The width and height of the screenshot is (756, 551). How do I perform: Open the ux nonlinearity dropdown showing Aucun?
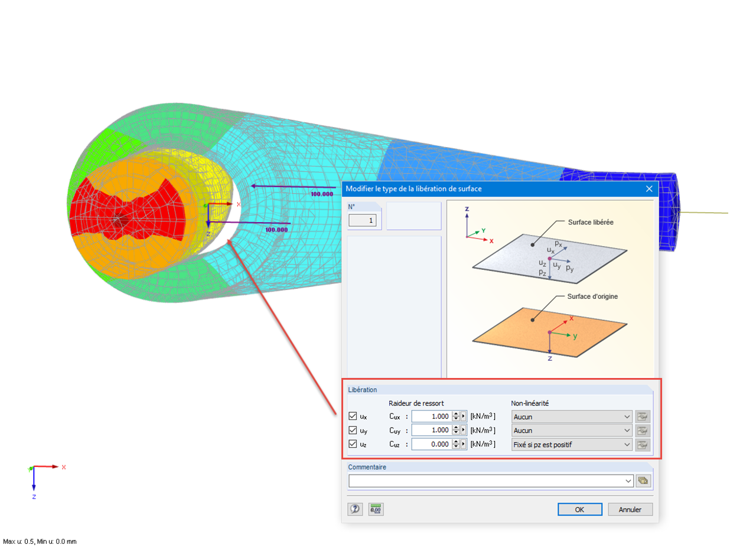tap(571, 416)
